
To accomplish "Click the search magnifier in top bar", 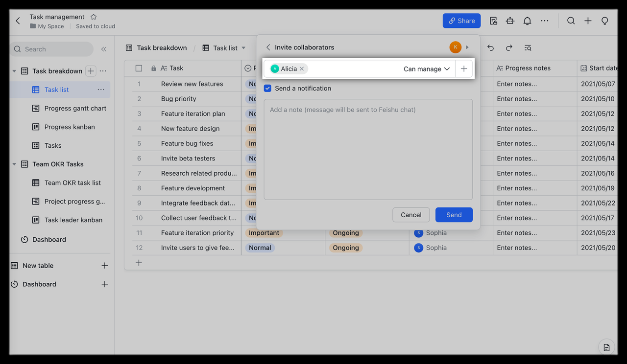I will [x=571, y=21].
